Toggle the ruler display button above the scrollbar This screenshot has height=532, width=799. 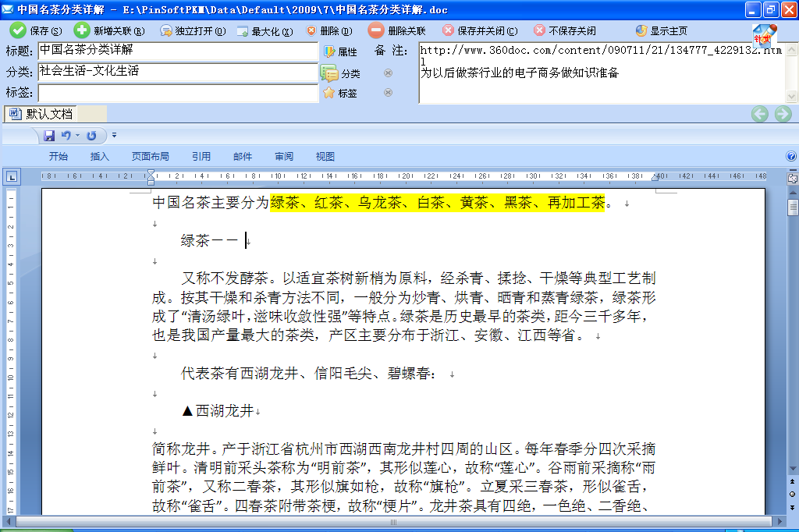(792, 179)
